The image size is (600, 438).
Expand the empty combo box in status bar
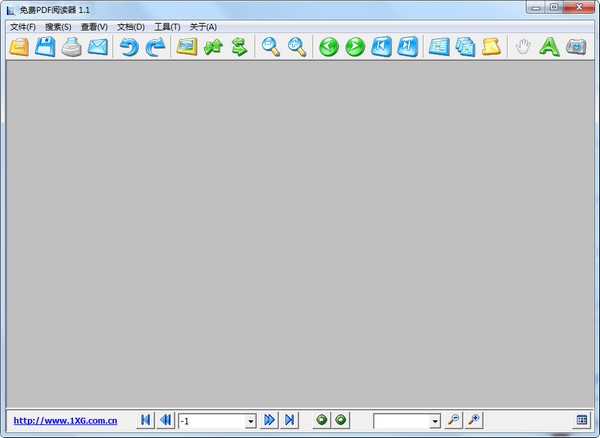(x=435, y=421)
